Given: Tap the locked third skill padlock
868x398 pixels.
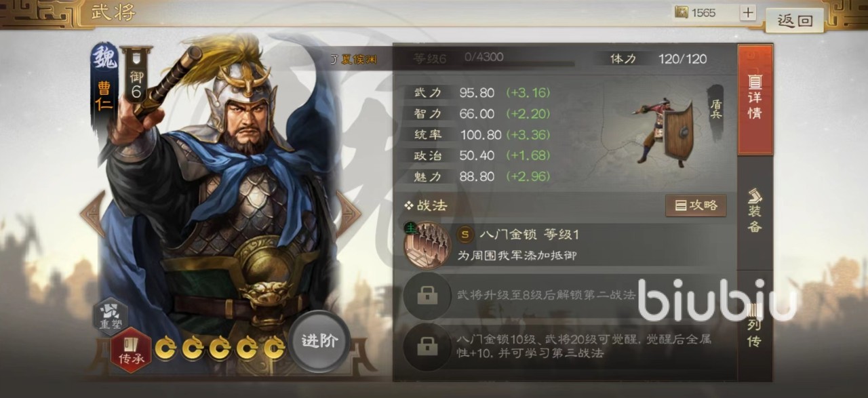Looking at the screenshot, I should [x=427, y=347].
